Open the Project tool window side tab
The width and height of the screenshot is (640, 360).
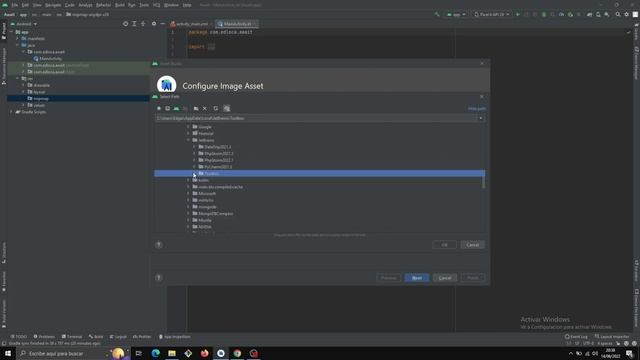[x=4, y=31]
